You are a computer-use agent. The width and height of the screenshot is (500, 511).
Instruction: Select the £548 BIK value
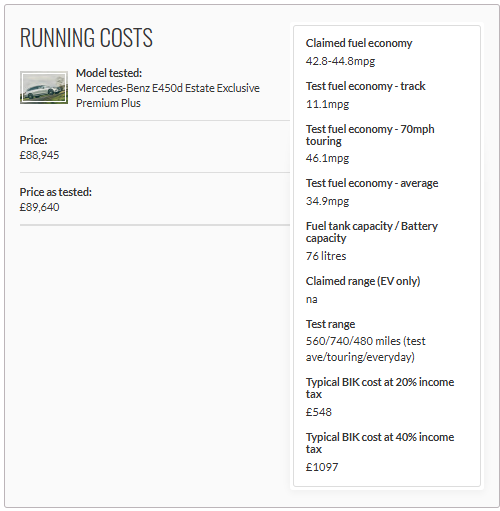319,412
